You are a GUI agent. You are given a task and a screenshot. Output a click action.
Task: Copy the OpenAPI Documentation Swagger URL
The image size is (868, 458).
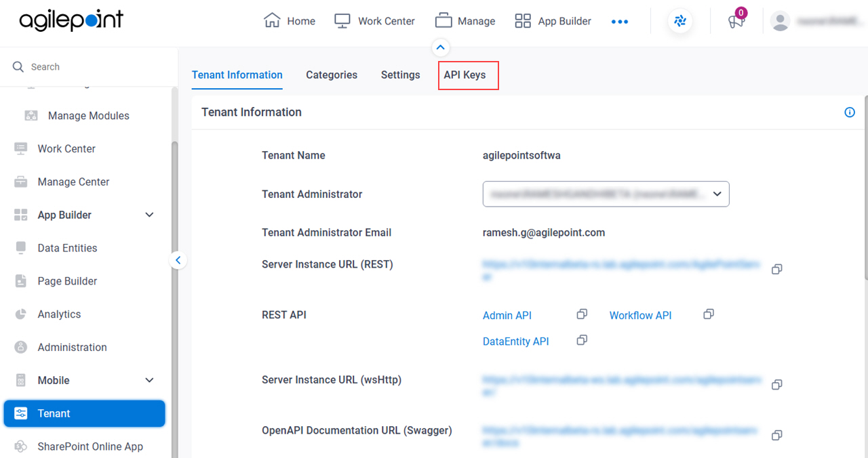pyautogui.click(x=777, y=436)
